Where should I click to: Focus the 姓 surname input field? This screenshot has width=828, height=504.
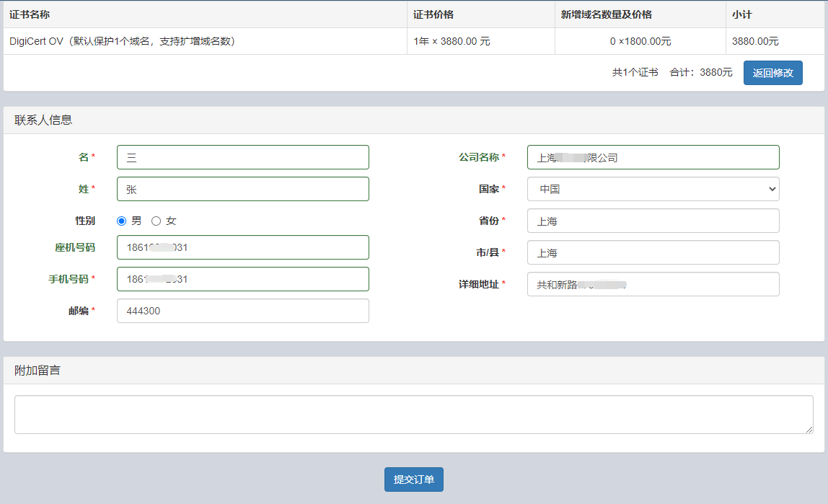click(242, 189)
